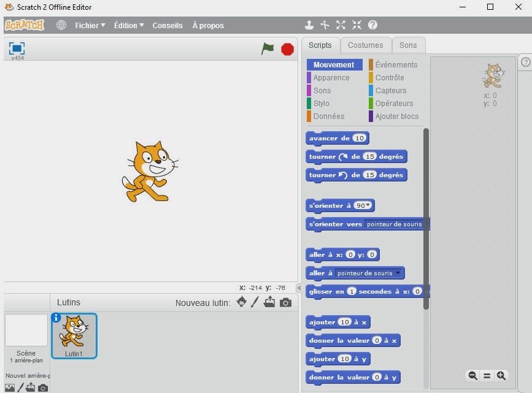Open the Édition menu

(x=129, y=25)
